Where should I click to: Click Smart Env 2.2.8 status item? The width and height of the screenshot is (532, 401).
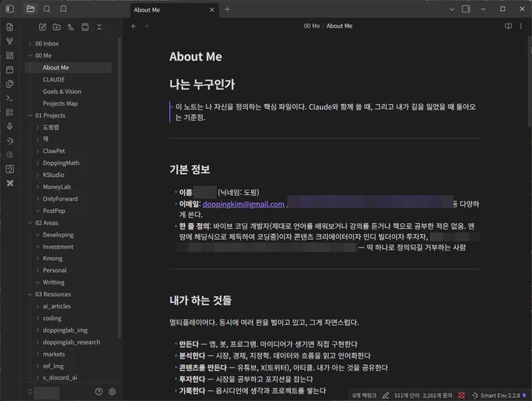tap(496, 396)
